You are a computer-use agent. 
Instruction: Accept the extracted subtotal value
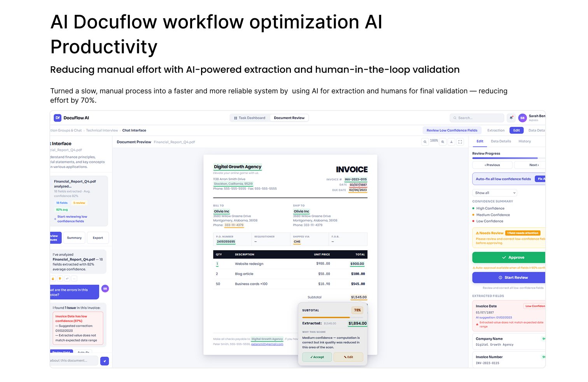[317, 357]
